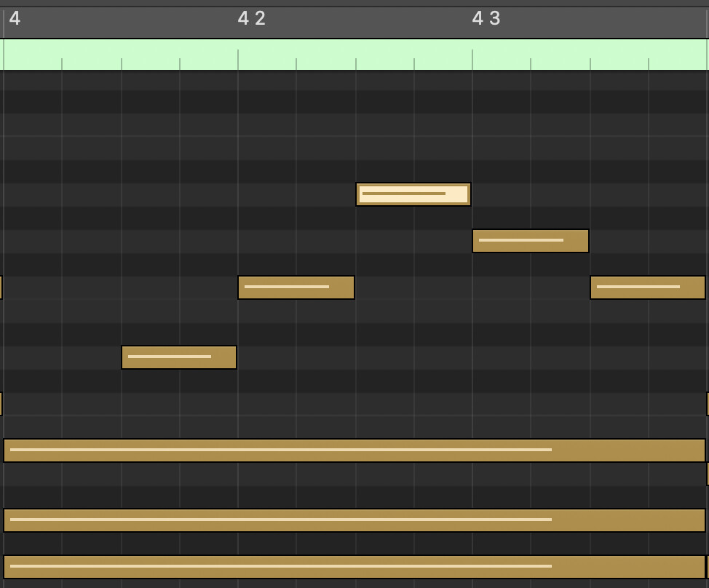Select the lowest short note before bar 42
Screen dimensions: 709x588
click(x=178, y=357)
